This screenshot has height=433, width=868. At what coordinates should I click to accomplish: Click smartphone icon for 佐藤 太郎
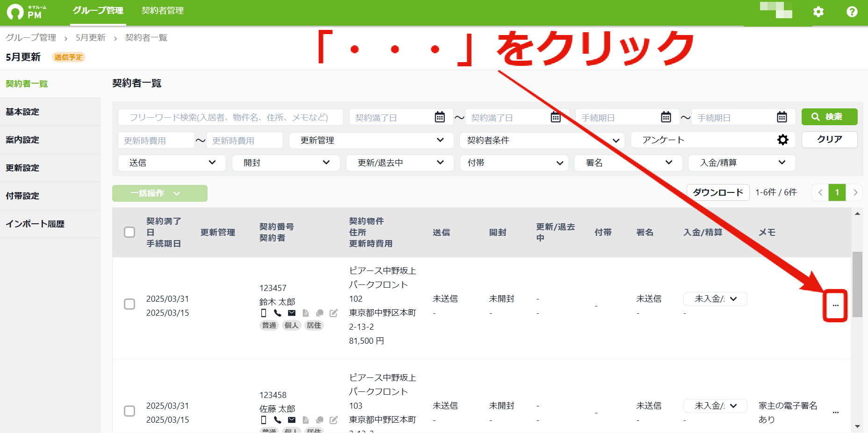pyautogui.click(x=264, y=420)
